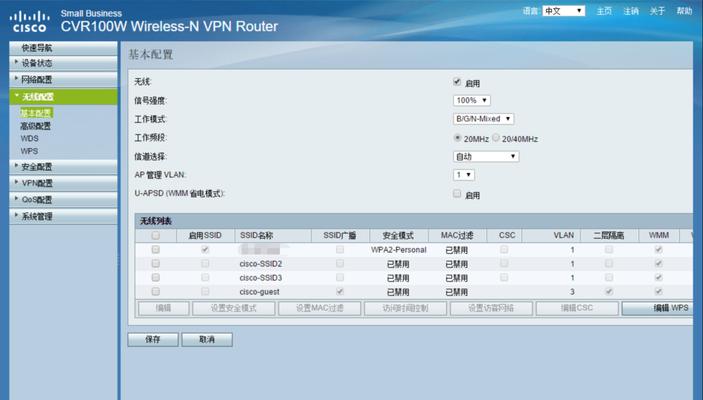Toggle SSID广播 checkbox for cisco-guest

click(x=340, y=291)
